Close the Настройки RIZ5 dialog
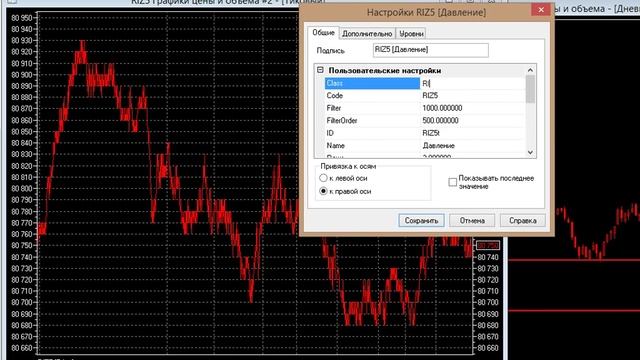Viewport: 640px width, 360px height. [x=541, y=10]
